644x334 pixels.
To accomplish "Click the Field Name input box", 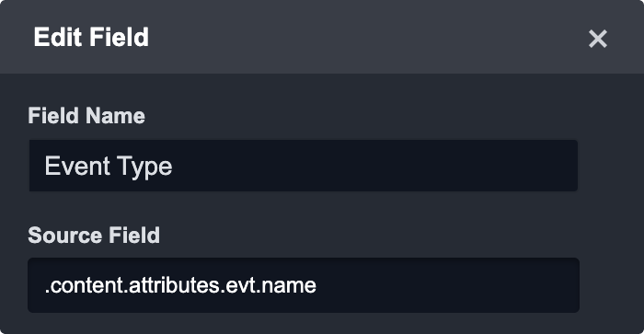I will (x=304, y=166).
